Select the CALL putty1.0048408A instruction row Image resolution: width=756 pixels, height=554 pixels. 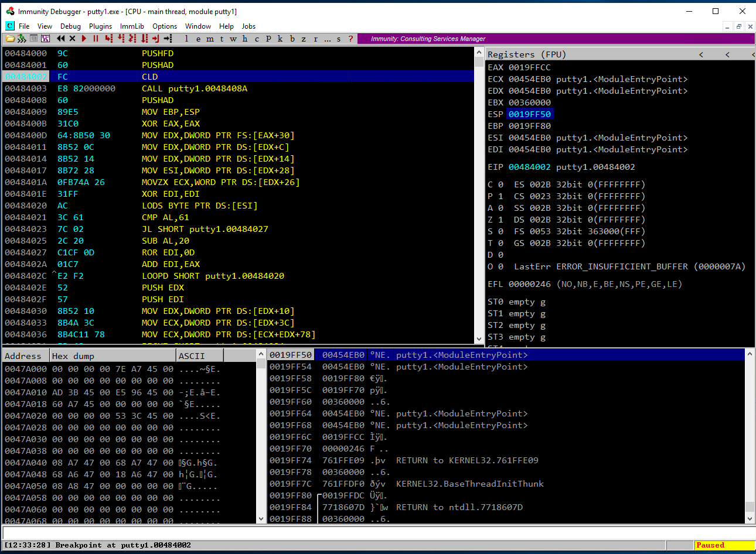point(239,88)
